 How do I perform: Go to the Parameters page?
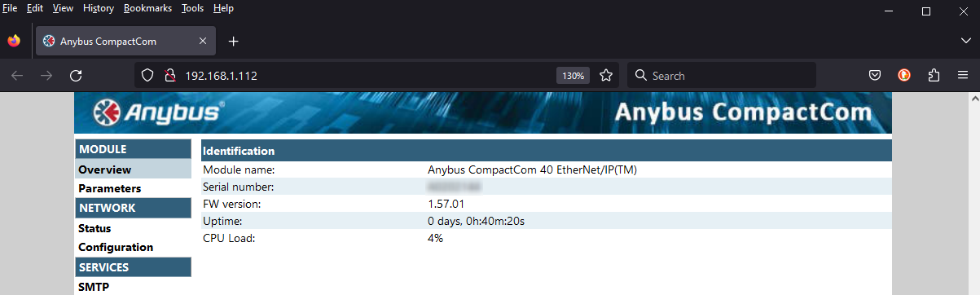tap(110, 188)
